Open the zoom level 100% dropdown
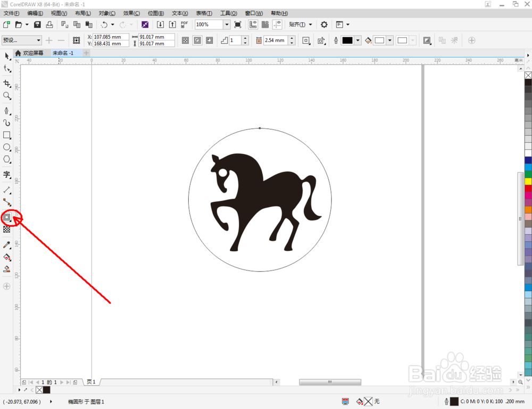The width and height of the screenshot is (532, 409). pyautogui.click(x=227, y=24)
